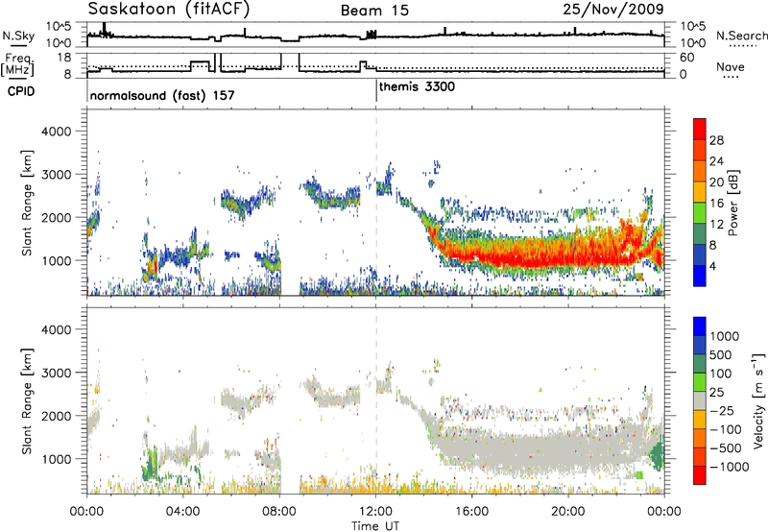This screenshot has height=532, width=768.
Task: Click the normalsound (fast) 157 label
Action: 162,95
